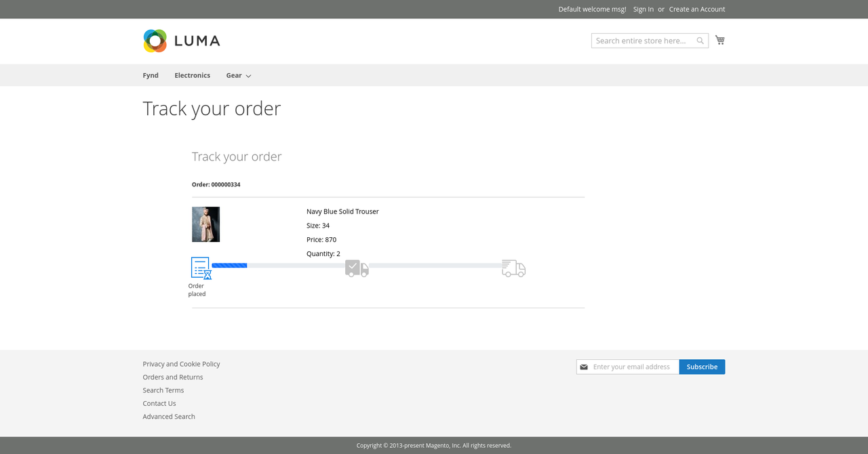Viewport: 868px width, 454px height.
Task: Click the Order placed document icon
Action: tap(200, 268)
